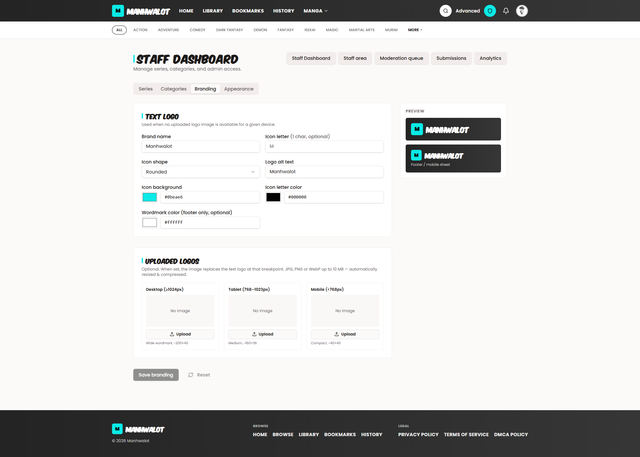Click the Wordmark color hex field
640x457 pixels.
click(x=210, y=222)
